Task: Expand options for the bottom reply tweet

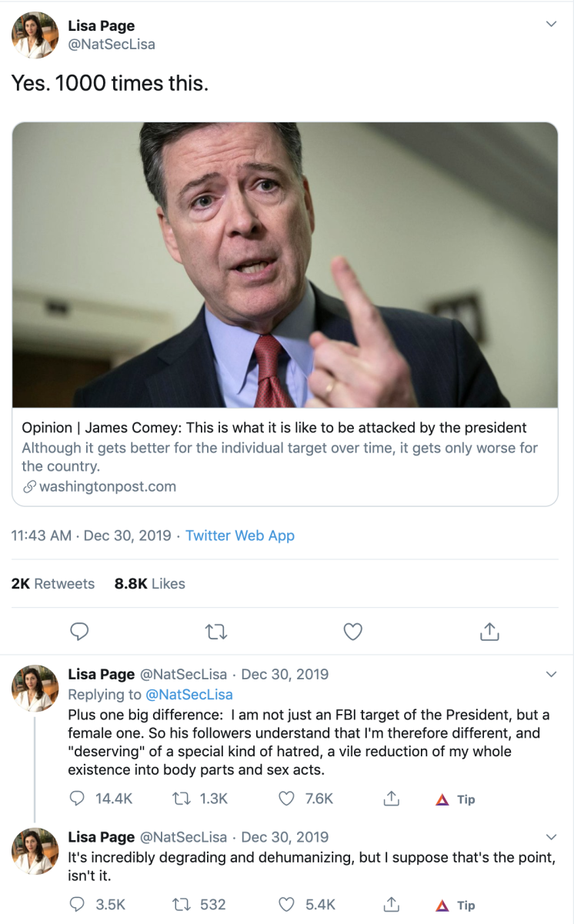Action: click(x=551, y=836)
